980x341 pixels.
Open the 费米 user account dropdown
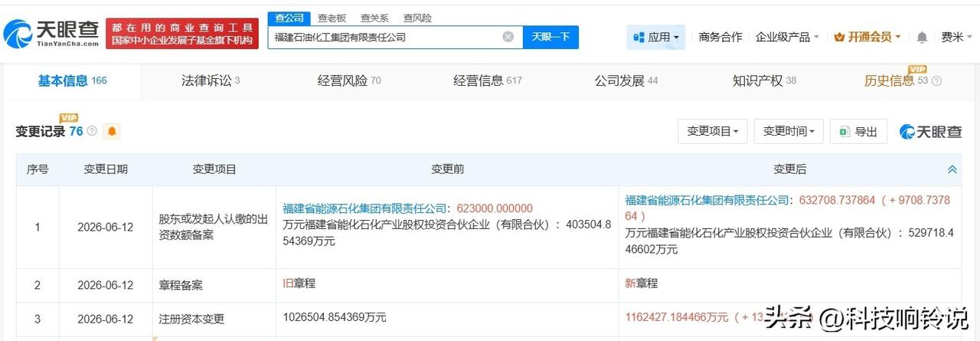(x=956, y=37)
